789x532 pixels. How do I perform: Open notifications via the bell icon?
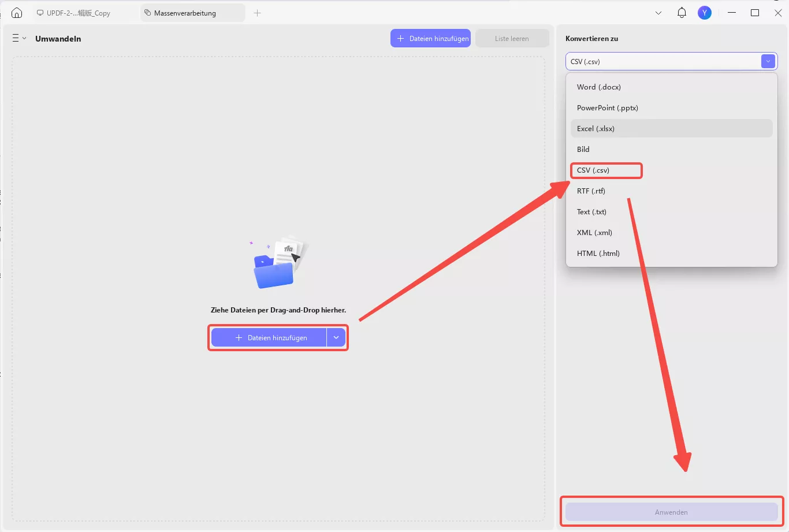[x=682, y=12]
